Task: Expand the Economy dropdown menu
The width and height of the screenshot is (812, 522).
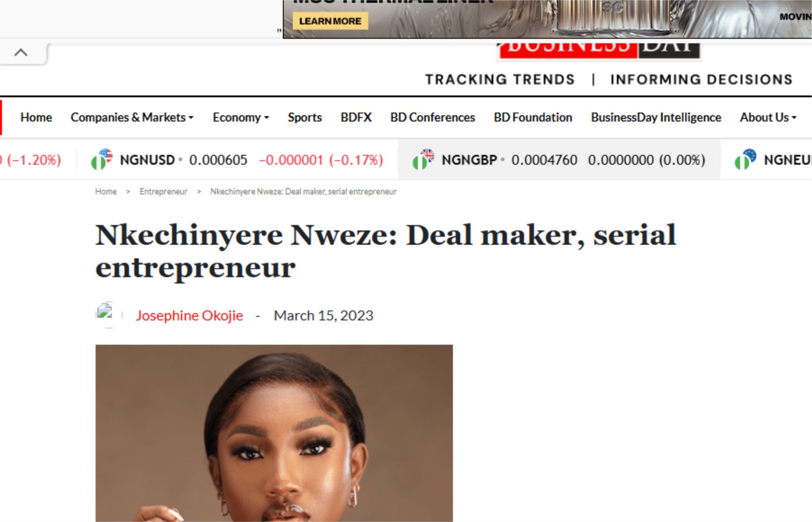Action: [x=241, y=117]
